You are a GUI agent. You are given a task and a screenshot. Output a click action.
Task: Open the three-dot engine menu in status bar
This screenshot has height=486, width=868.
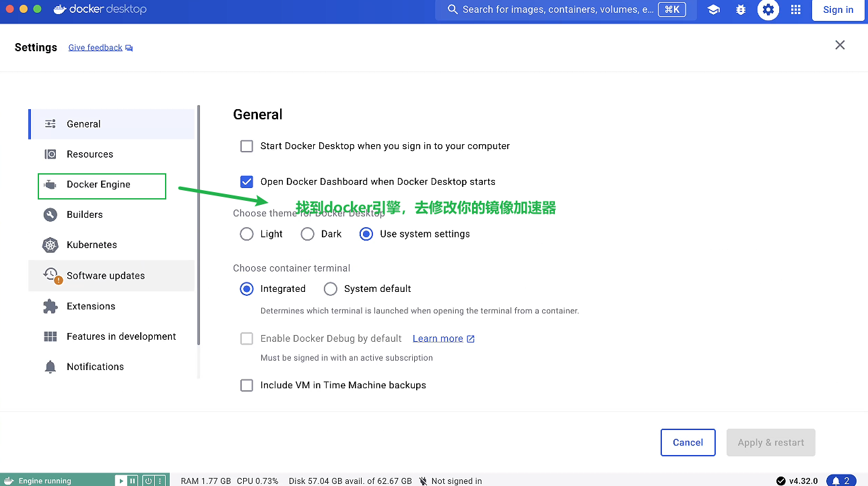point(160,481)
